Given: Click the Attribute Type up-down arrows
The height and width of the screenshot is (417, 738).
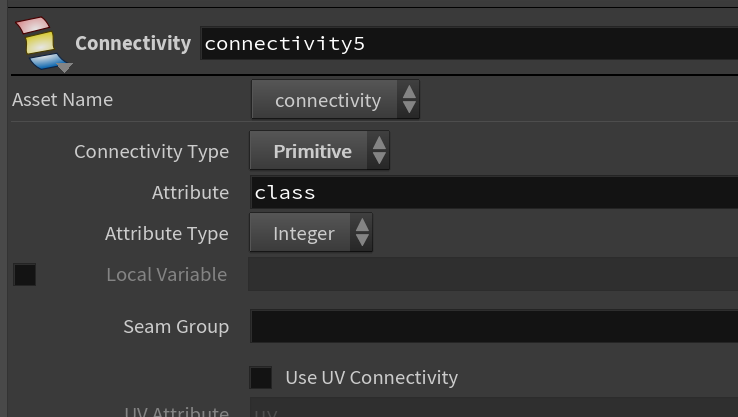Looking at the screenshot, I should [x=361, y=233].
